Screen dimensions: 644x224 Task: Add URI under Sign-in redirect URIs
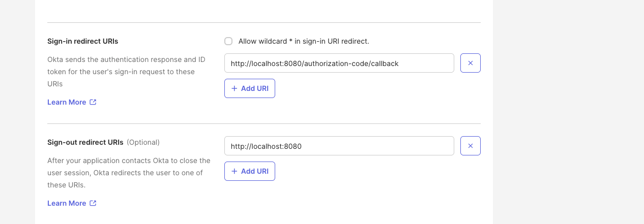[x=250, y=88]
